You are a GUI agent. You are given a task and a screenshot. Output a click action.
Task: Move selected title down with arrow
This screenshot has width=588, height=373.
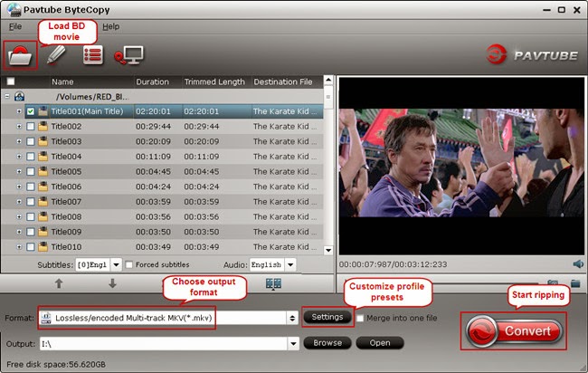(x=112, y=283)
